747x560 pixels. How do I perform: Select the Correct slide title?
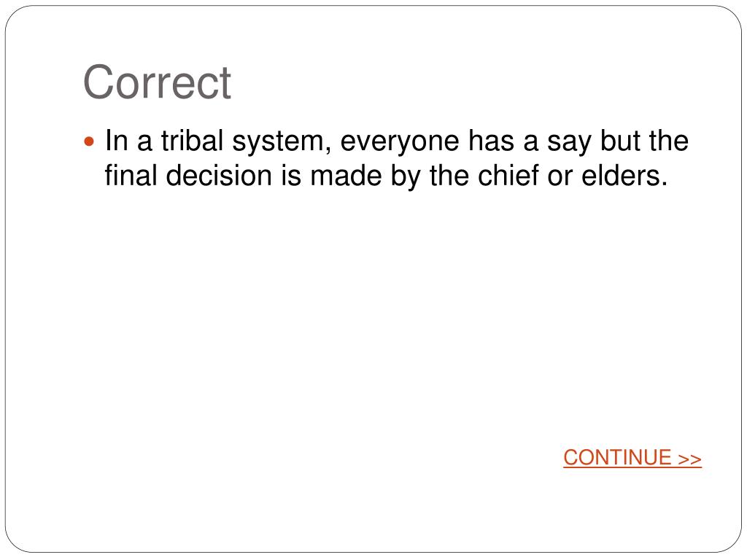(x=158, y=82)
